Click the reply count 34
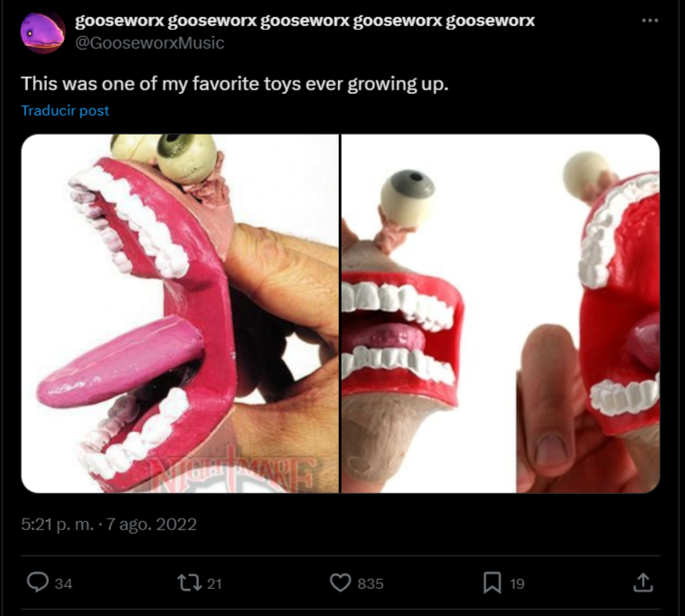This screenshot has height=616, width=685. 63,583
